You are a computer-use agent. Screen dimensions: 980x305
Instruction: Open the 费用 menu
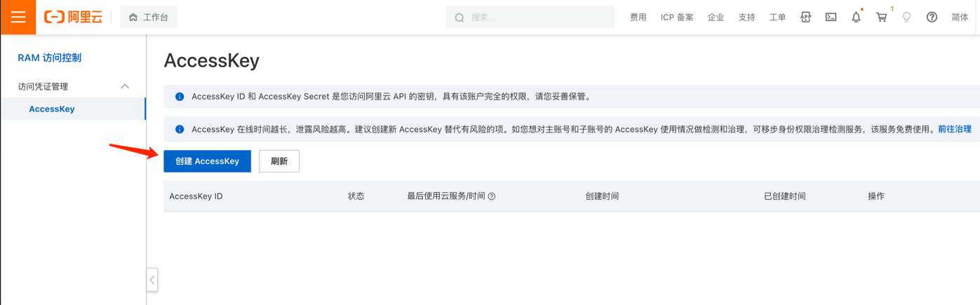point(638,18)
